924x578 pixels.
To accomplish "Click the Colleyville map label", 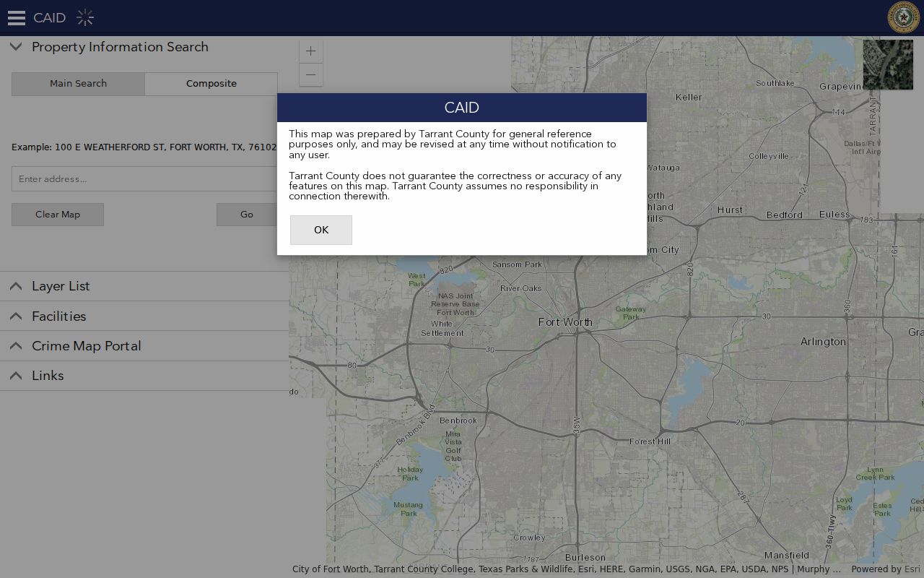I will pos(769,156).
